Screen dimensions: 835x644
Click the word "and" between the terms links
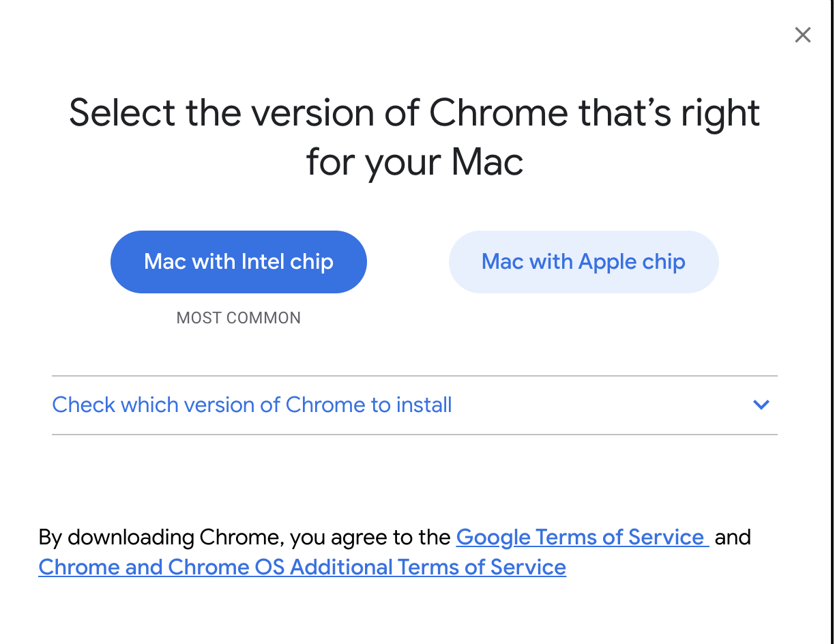(732, 537)
